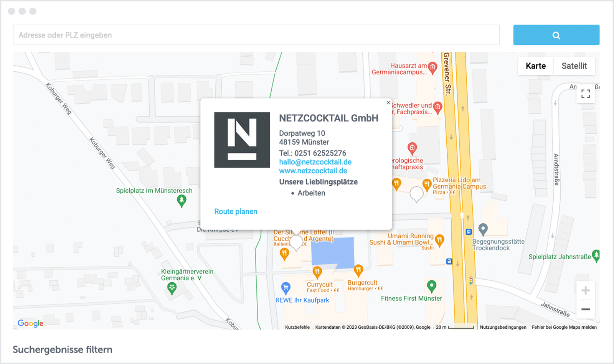Select the Hausarzt am Germaniacampus medical pin
This screenshot has height=364, width=614.
coord(432,68)
